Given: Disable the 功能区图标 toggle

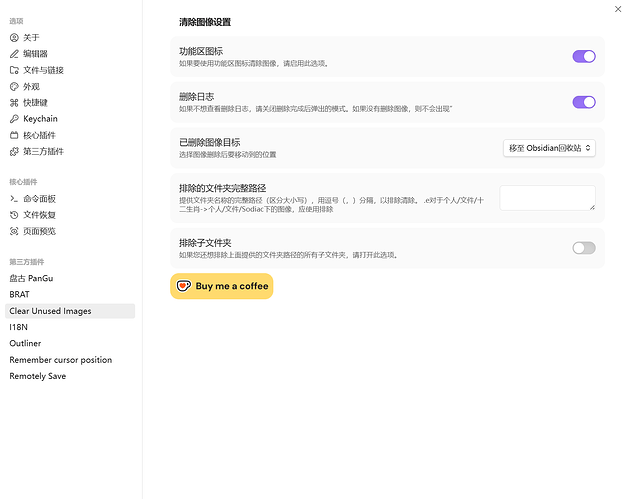Looking at the screenshot, I should point(584,56).
